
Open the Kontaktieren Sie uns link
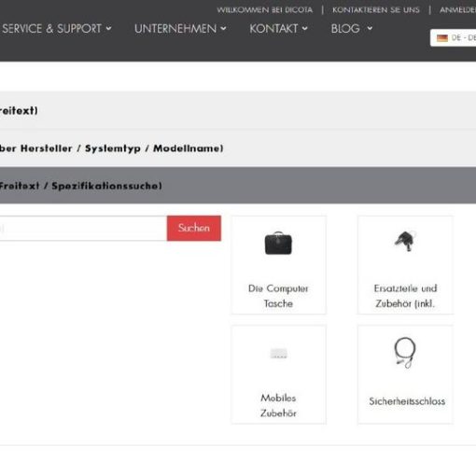tap(376, 10)
